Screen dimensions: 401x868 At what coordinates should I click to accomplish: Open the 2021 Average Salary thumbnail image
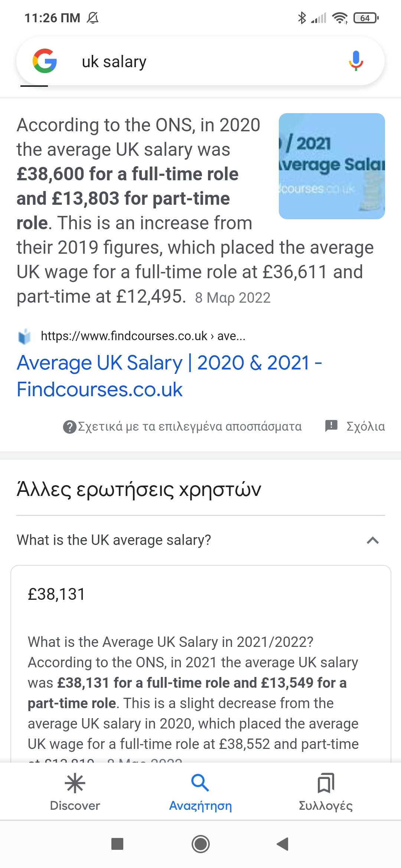point(332,166)
